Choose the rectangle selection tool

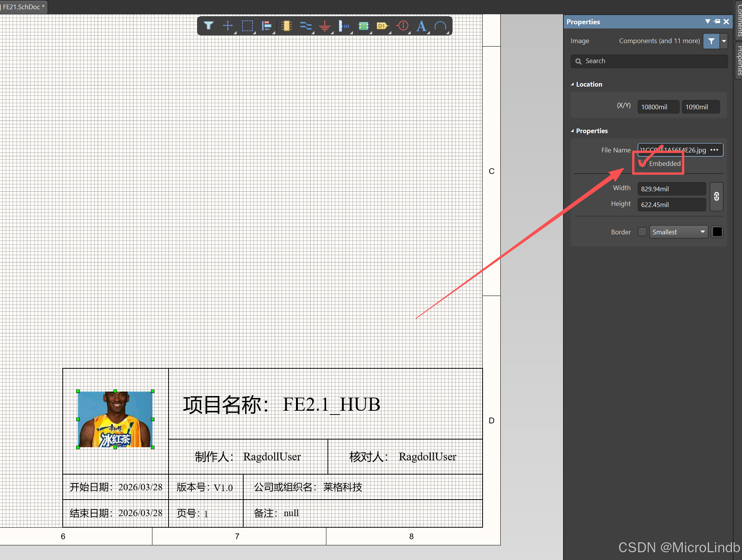[x=247, y=26]
